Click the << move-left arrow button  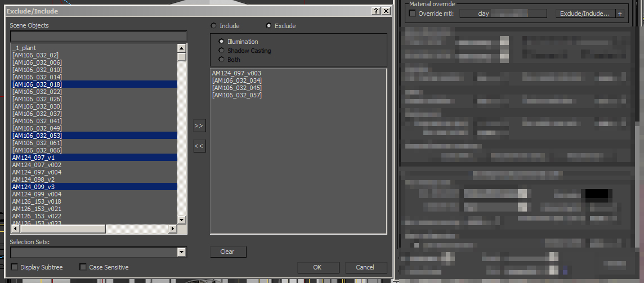199,146
